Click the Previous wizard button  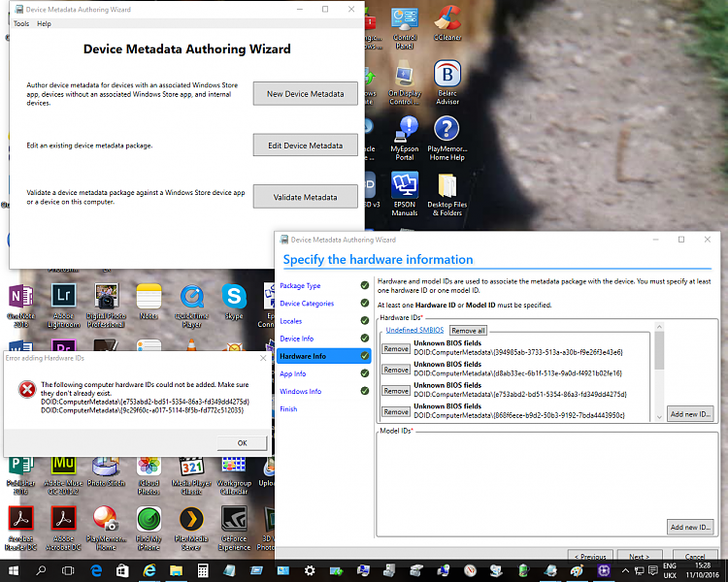(589, 556)
